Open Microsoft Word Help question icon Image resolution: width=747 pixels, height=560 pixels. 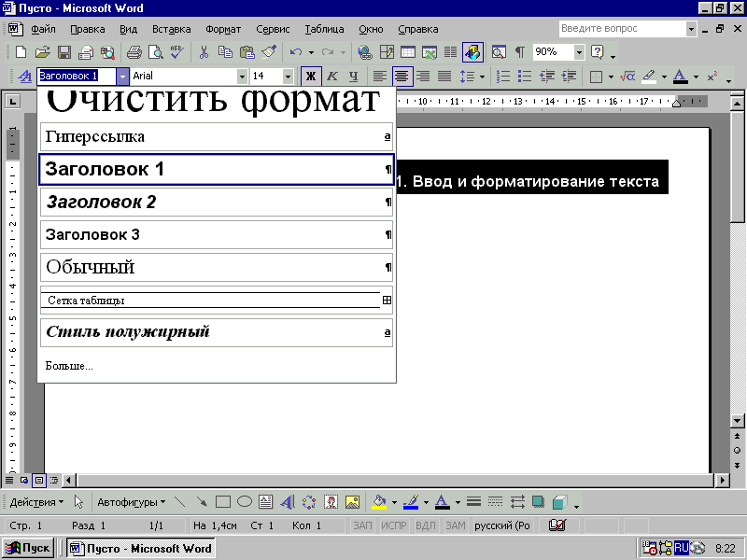click(597, 52)
